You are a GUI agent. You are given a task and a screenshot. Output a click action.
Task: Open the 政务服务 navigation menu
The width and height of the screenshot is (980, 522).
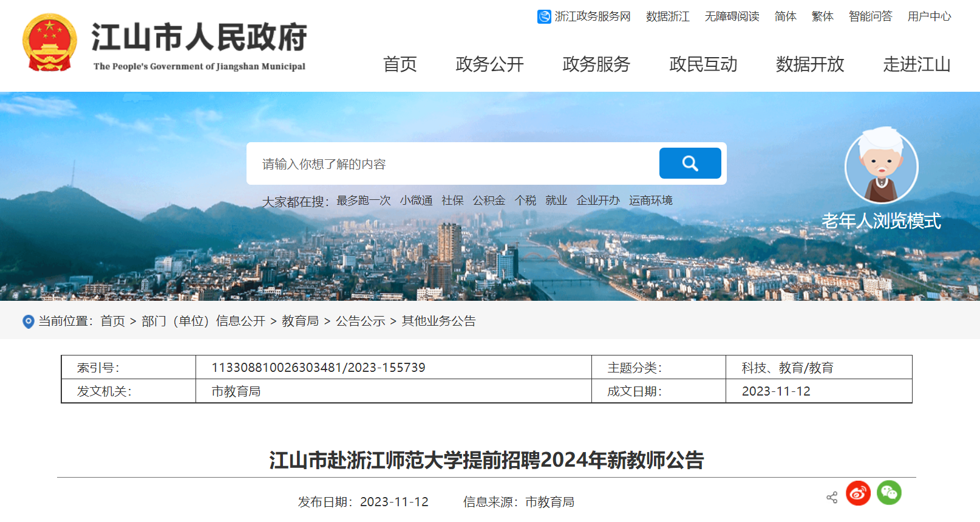click(x=596, y=64)
